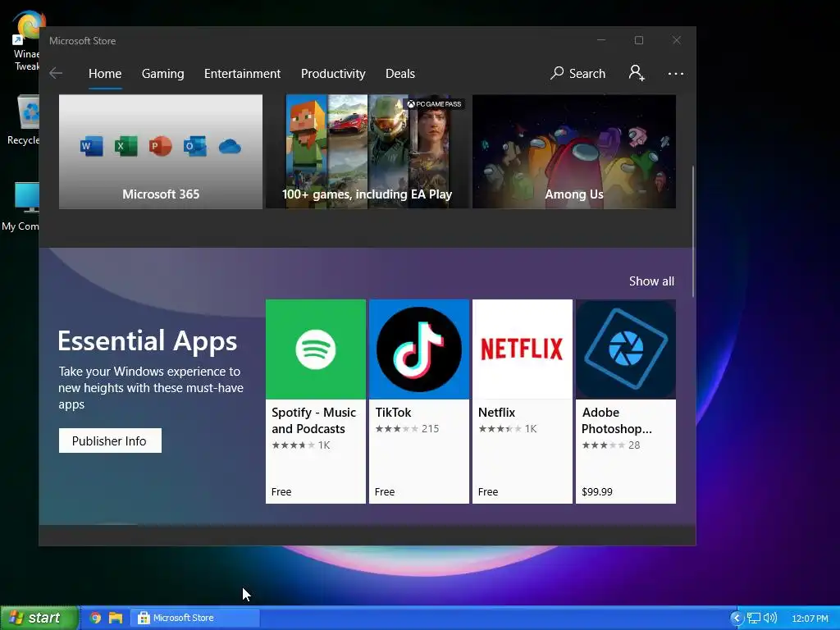Open the TikTok app icon tile
The height and width of the screenshot is (630, 840).
click(x=419, y=349)
